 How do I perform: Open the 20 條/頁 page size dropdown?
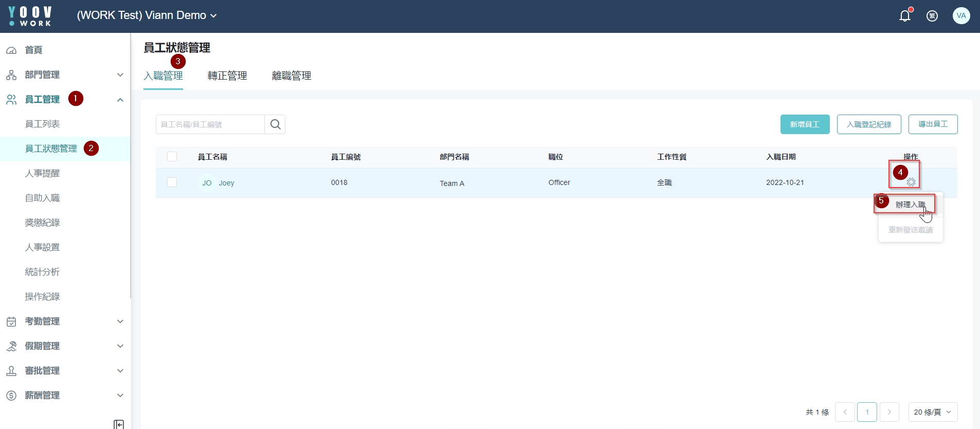click(932, 412)
